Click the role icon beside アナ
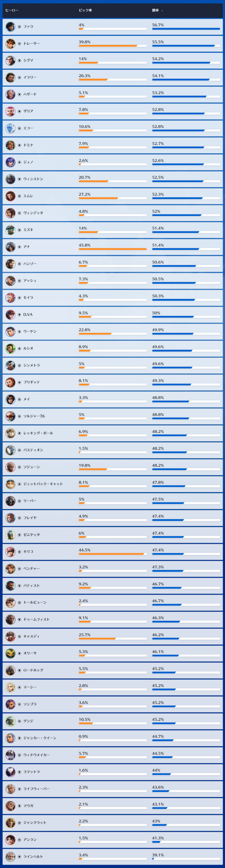This screenshot has width=225, height=868. click(x=19, y=247)
